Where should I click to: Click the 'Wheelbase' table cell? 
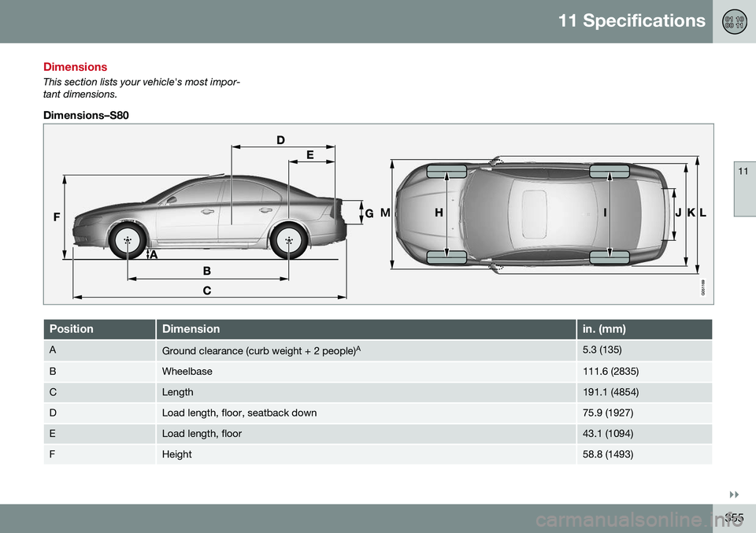click(x=366, y=372)
